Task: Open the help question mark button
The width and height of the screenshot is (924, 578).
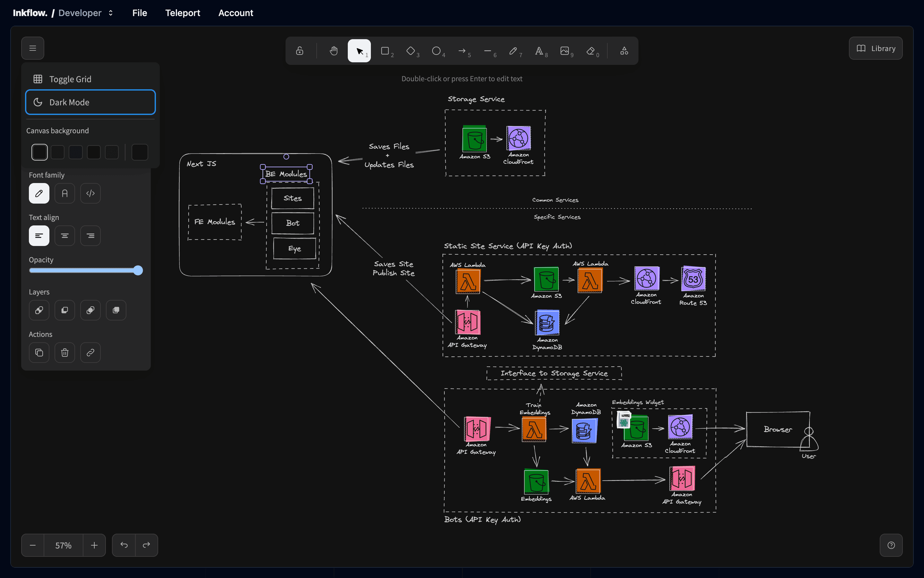Action: click(891, 545)
